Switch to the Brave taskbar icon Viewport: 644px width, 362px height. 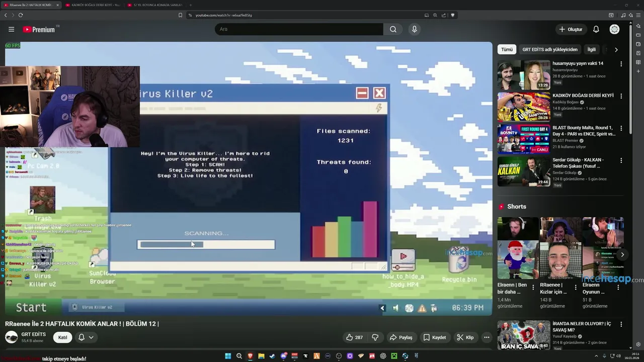tap(250, 356)
